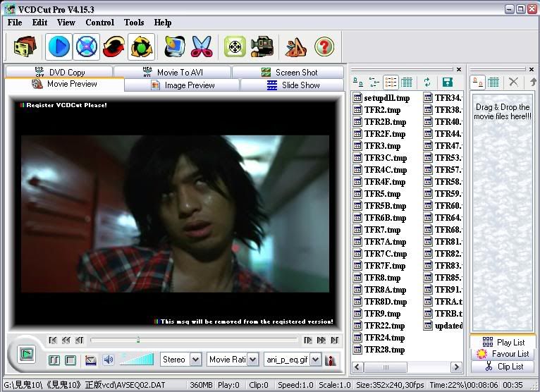
Task: Click the teal floppy disk save icon
Action: click(x=448, y=82)
